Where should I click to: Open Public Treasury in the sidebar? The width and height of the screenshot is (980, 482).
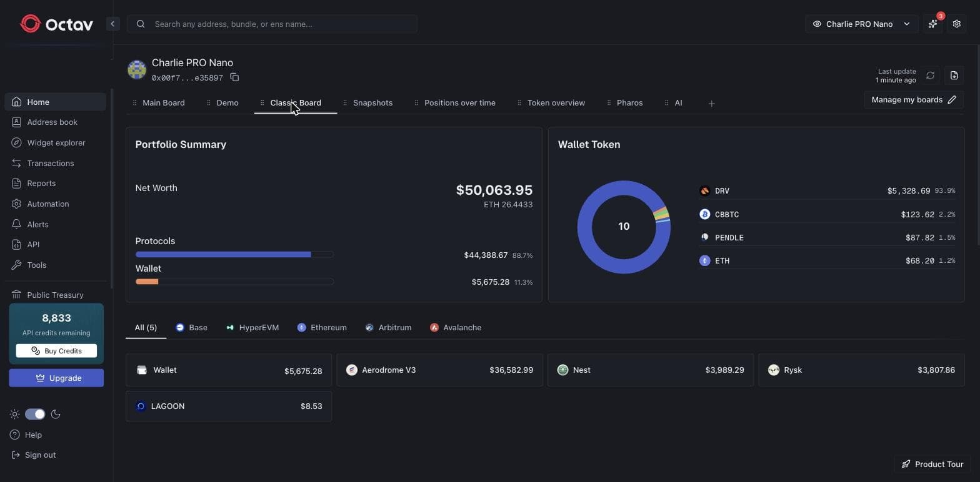(x=55, y=295)
